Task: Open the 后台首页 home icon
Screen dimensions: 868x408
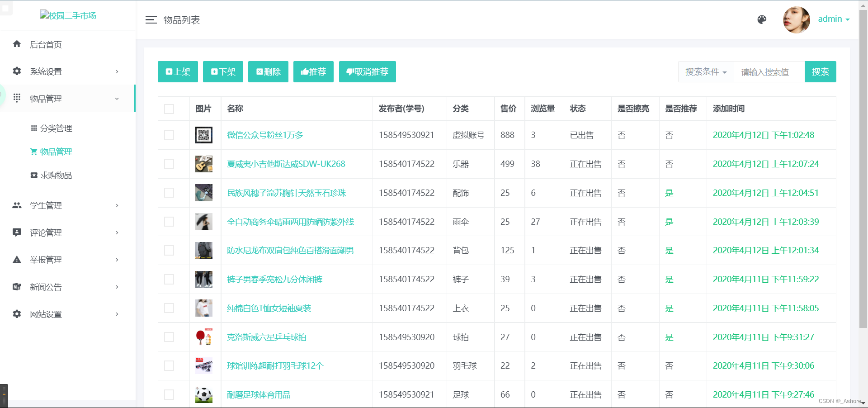Action: pos(17,44)
